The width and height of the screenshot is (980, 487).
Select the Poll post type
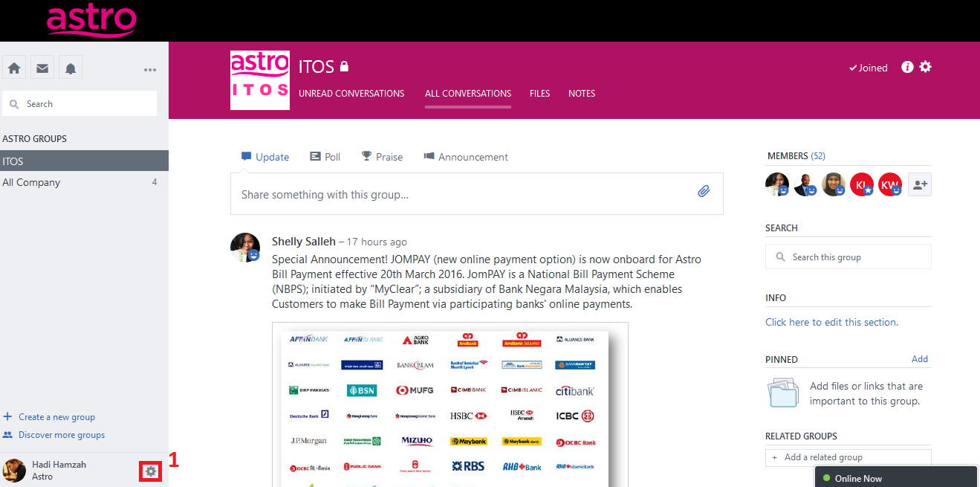pos(325,157)
